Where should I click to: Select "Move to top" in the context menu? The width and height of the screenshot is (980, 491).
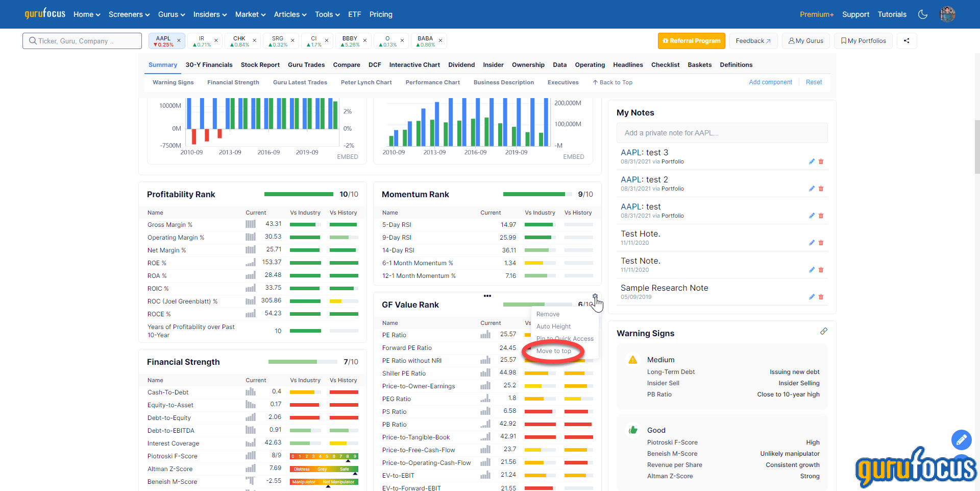tap(553, 351)
